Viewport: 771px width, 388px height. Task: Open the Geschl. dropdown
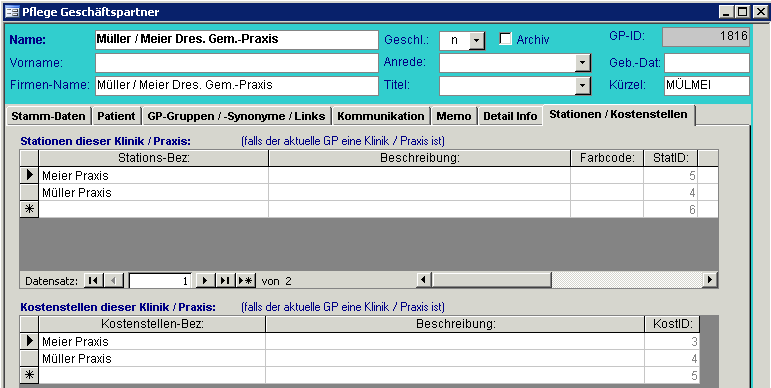pos(477,41)
